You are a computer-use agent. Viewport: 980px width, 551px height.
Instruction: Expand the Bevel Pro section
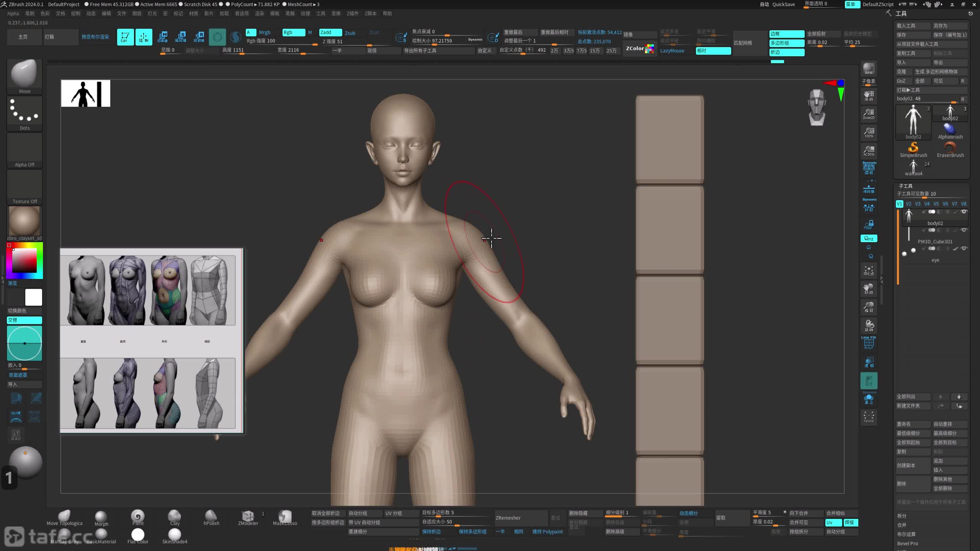[908, 543]
